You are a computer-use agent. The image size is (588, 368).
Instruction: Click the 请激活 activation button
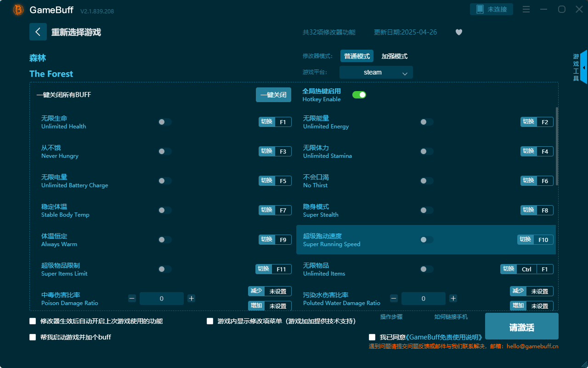coord(521,326)
